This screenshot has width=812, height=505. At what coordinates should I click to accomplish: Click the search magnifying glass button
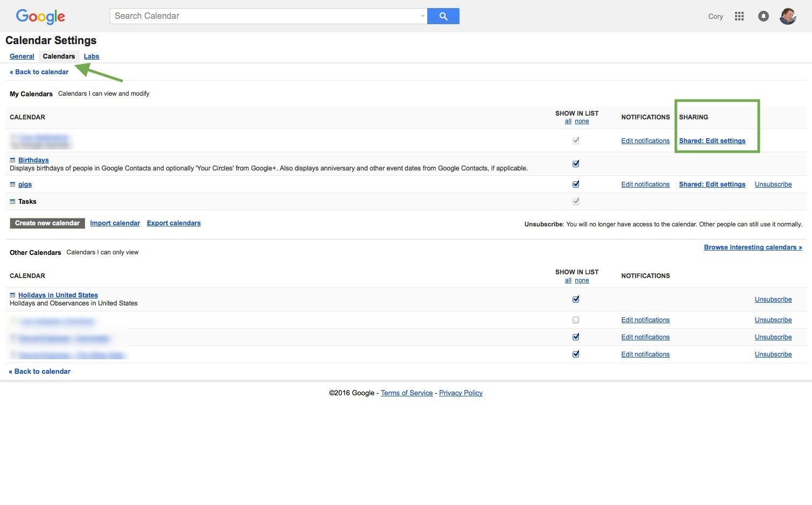click(x=443, y=16)
